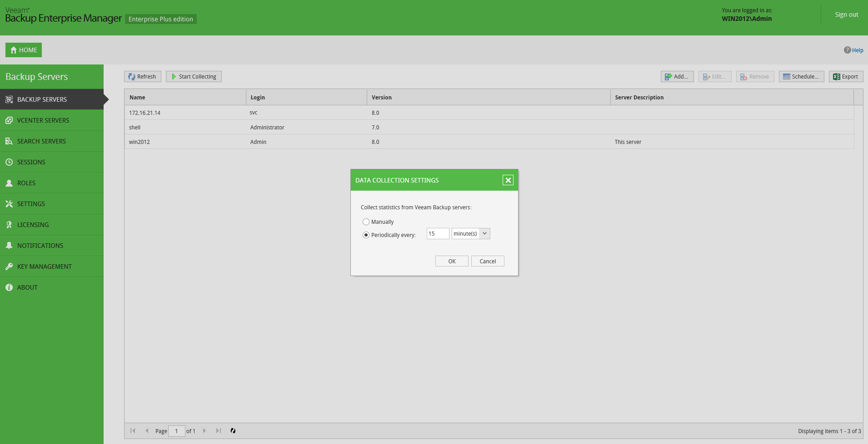This screenshot has height=444, width=868.
Task: Go to previous page arrow
Action: pyautogui.click(x=147, y=431)
